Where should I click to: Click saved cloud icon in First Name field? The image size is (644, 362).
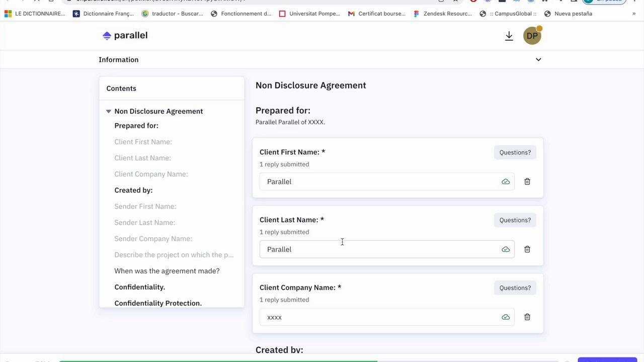pos(506,182)
